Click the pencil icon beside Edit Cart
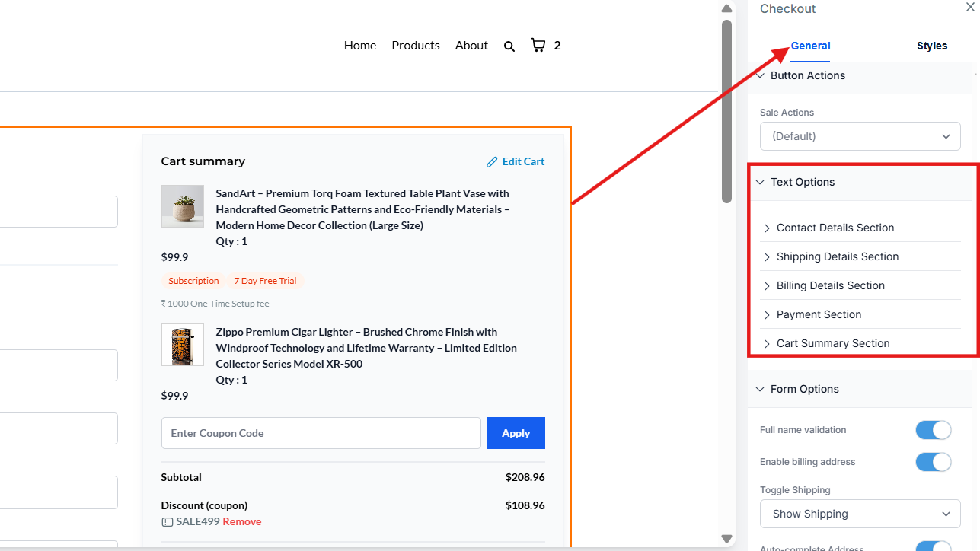This screenshot has width=980, height=551. pos(492,162)
